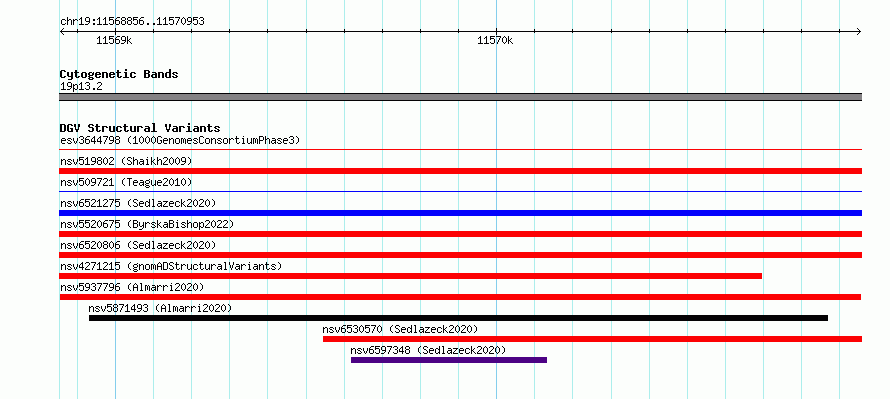Click the Cytogenetic Bands track title
890x399 pixels.
(119, 74)
